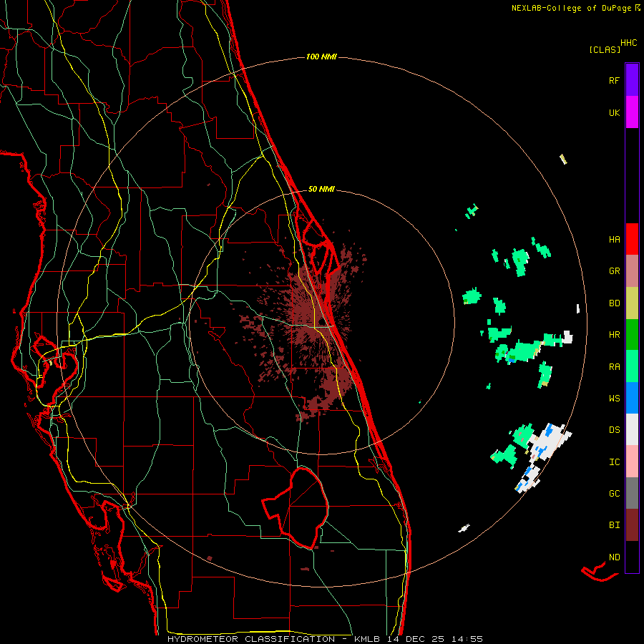The image size is (644, 644).
Task: Click the 14 DEC 25 date text
Action: (x=417, y=639)
